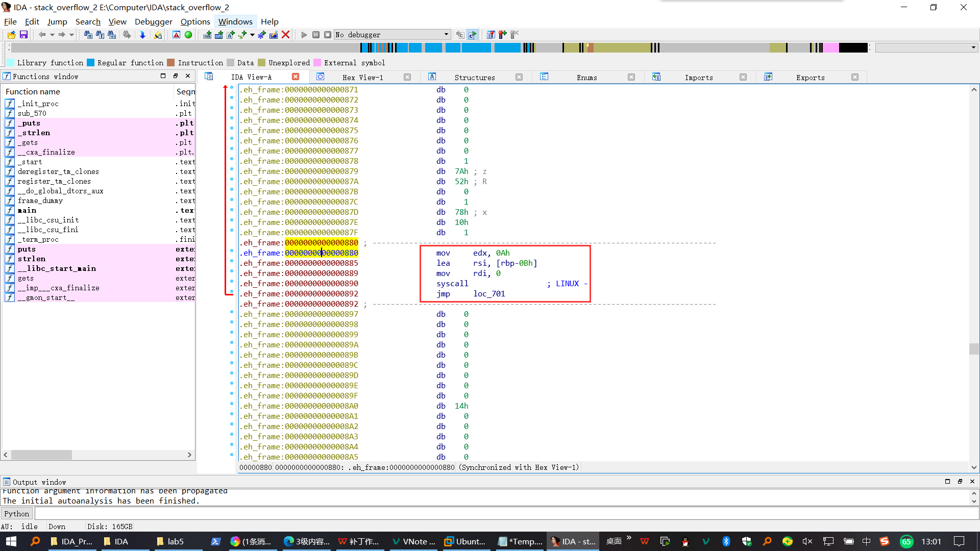This screenshot has height=551, width=980.
Task: Click the red X delete toolbar icon
Action: point(286,35)
